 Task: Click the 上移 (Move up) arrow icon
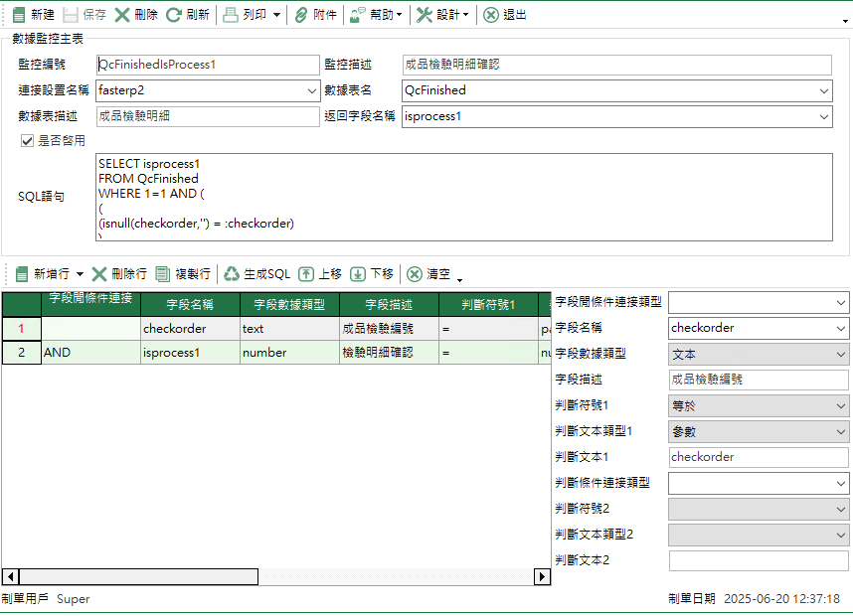tap(306, 274)
